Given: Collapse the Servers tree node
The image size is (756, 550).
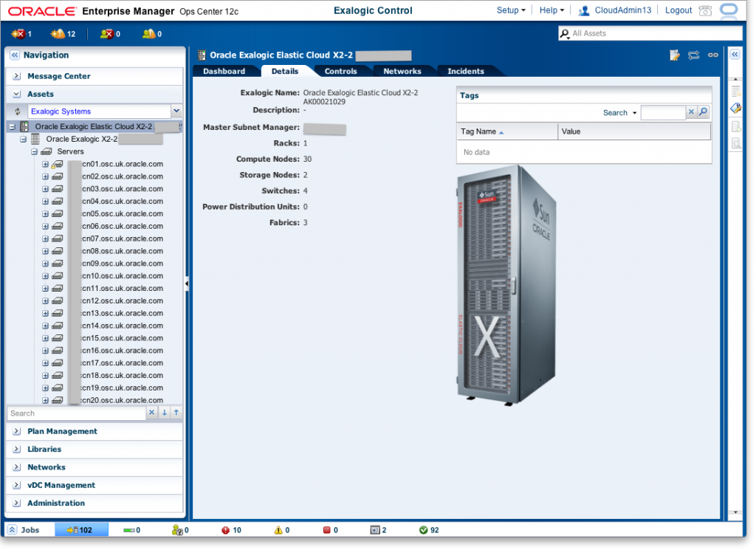Looking at the screenshot, I should [x=35, y=152].
